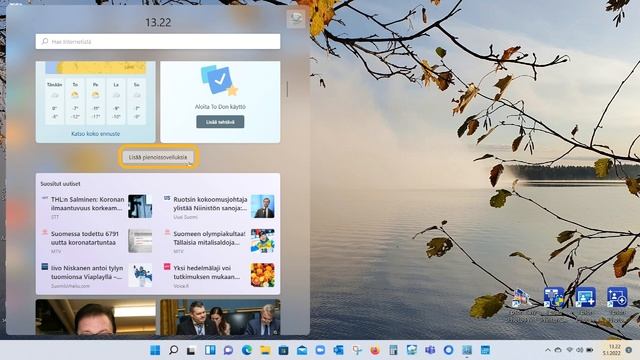The height and width of the screenshot is (360, 640).
Task: Open Calculator from the taskbar
Action: [393, 350]
